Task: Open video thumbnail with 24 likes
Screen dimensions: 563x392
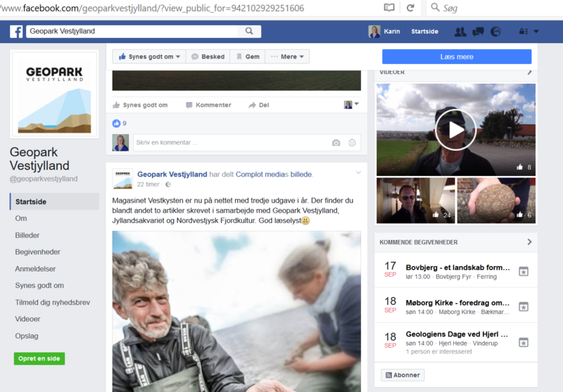Action: [415, 201]
